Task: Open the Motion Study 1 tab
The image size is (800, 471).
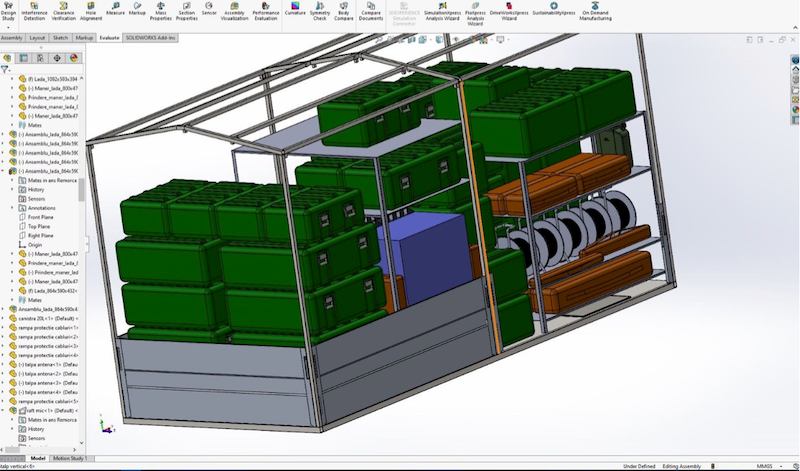Action: tap(71, 458)
